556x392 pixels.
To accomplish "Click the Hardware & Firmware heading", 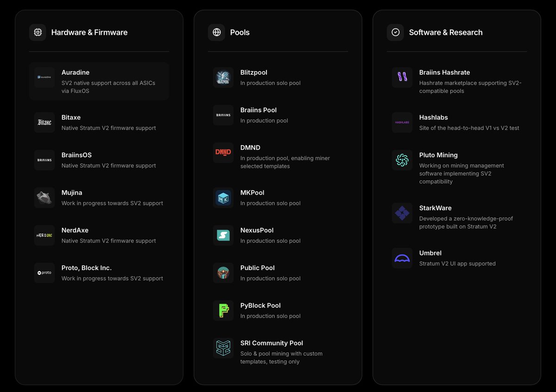I will (x=89, y=32).
